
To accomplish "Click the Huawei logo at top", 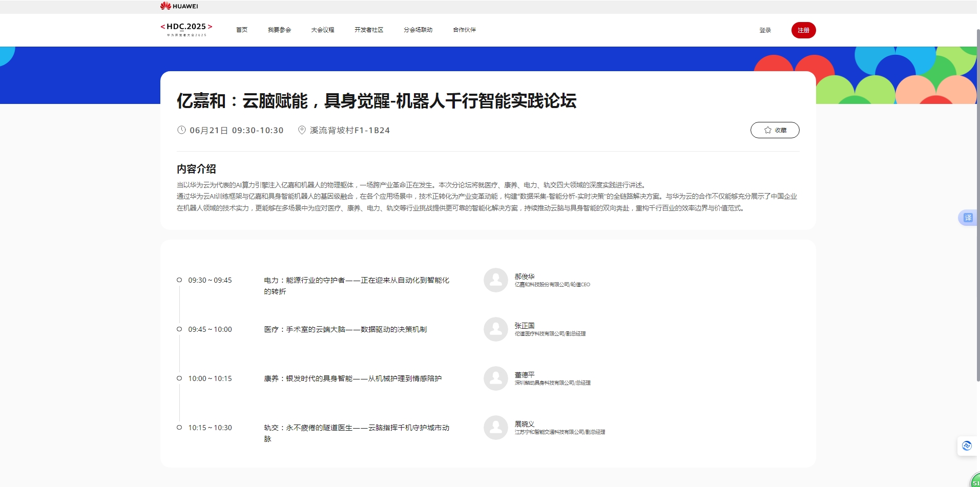I will (x=179, y=6).
